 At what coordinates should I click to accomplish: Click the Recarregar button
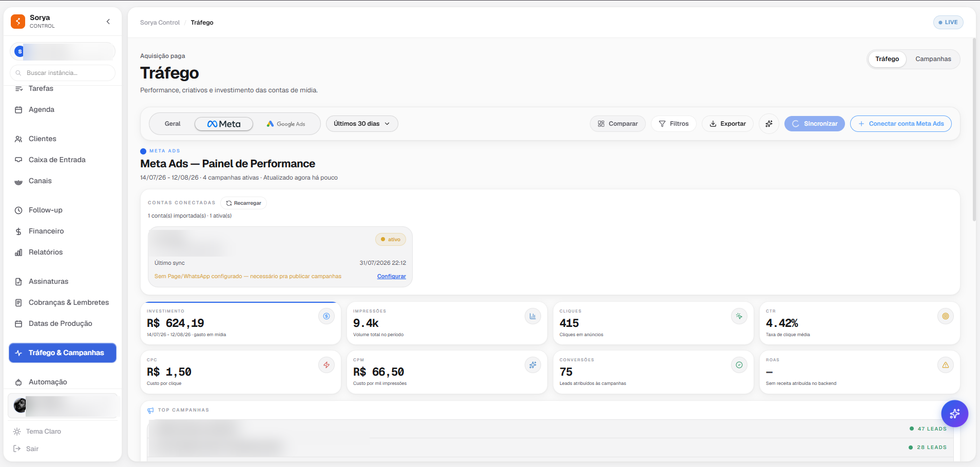click(x=244, y=203)
